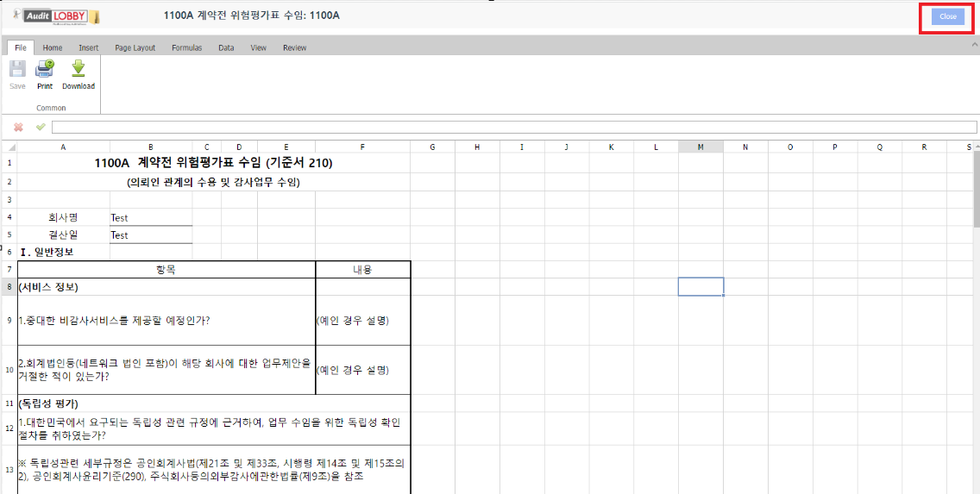Open the File tab

click(21, 47)
